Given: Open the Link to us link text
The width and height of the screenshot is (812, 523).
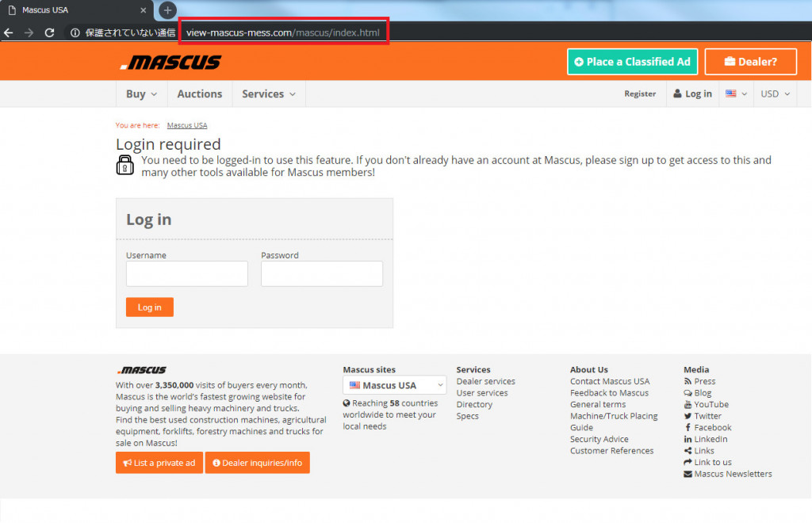Looking at the screenshot, I should click(713, 463).
